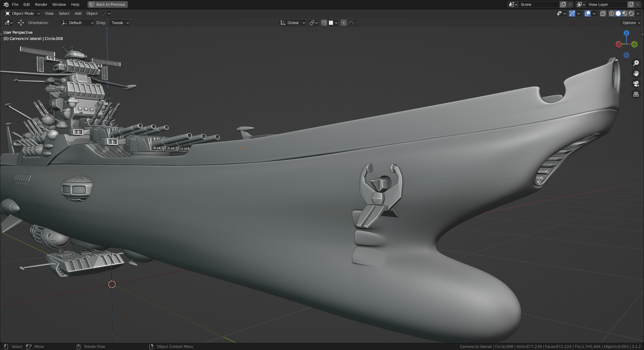
Task: Click the view layer browse icon
Action: point(581,4)
